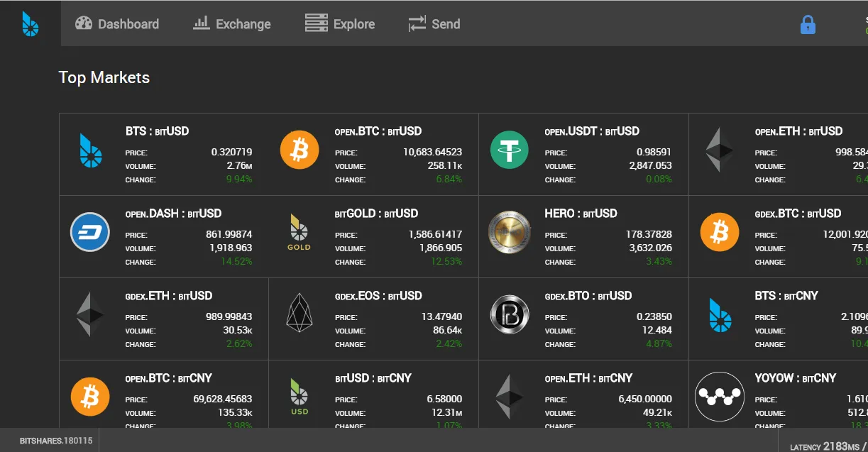
Task: Click the Bitcoin icon in GDEX.BTC : bitUSD card
Action: (x=720, y=232)
